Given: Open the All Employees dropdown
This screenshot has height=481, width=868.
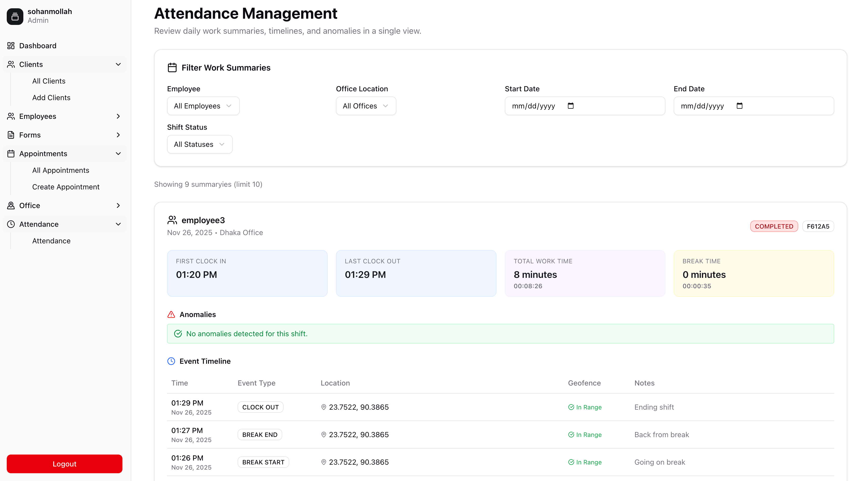Looking at the screenshot, I should (x=203, y=106).
